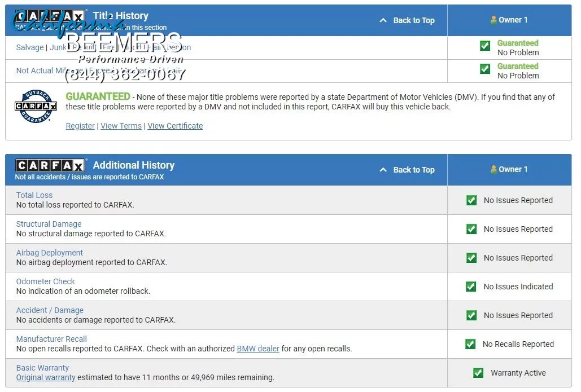Click No Issues Reported status for Structural Damage
This screenshot has height=392, width=581.
518,229
